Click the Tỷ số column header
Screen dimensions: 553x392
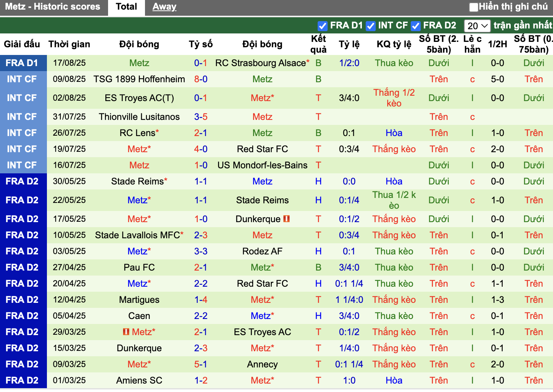tap(201, 44)
